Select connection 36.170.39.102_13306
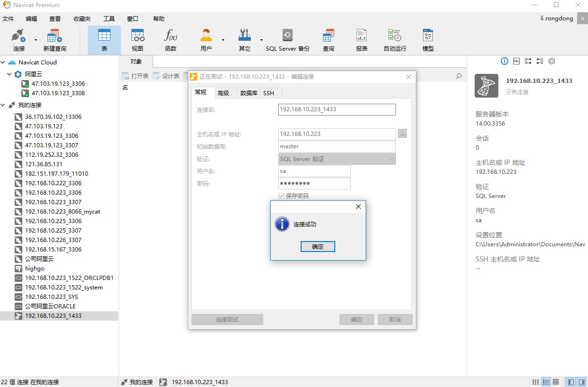The height and width of the screenshot is (387, 588). [53, 117]
